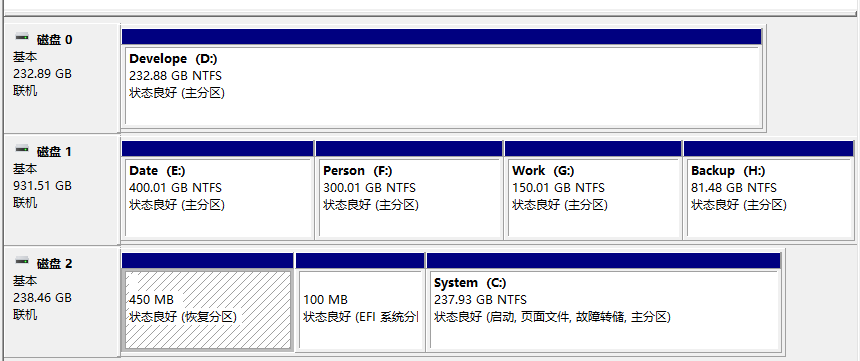The image size is (860, 361).
Task: Select the Person (F:) partition
Action: (409, 190)
